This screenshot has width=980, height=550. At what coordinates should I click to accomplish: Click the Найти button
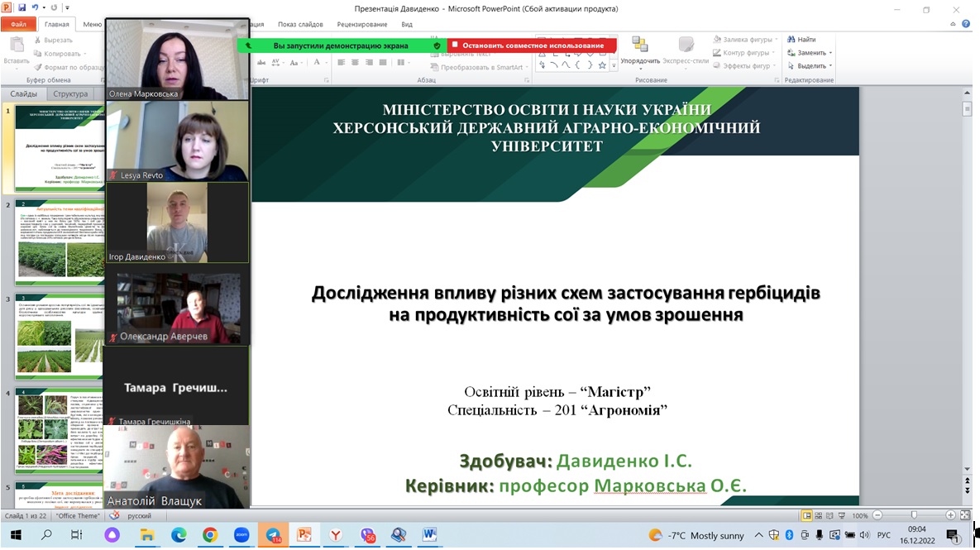[801, 40]
